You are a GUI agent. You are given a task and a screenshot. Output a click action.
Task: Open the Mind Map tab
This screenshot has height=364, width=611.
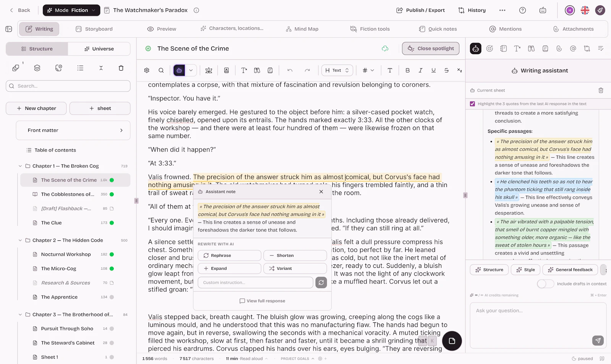[302, 29]
